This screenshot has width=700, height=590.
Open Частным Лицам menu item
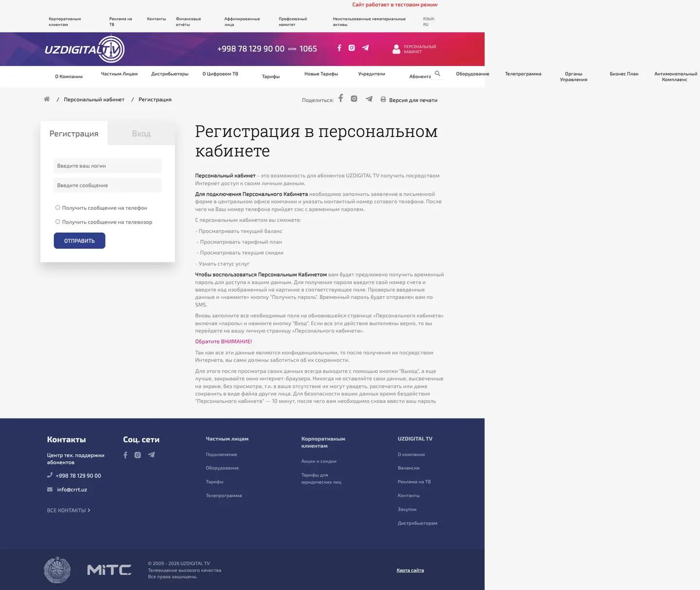[x=119, y=74]
